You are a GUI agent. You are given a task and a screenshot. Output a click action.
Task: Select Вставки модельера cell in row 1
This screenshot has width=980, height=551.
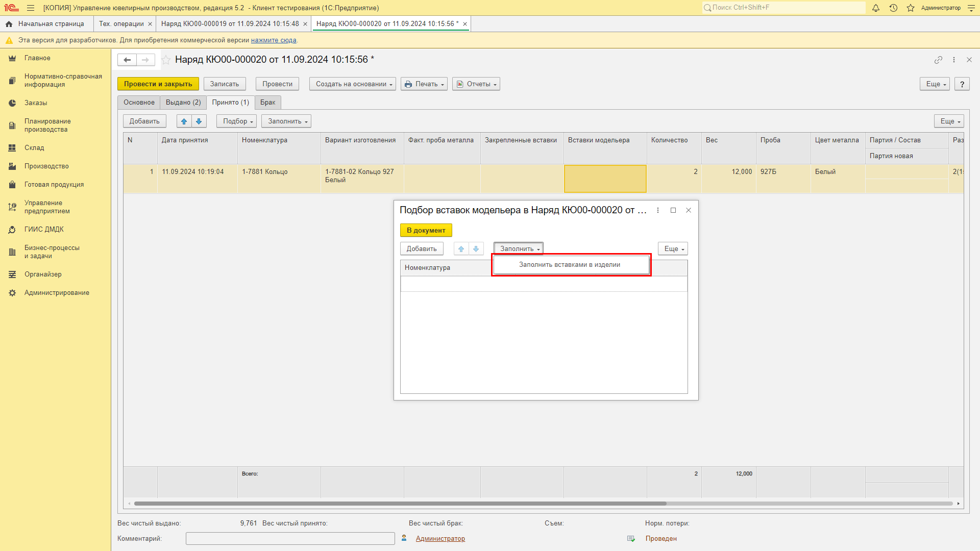click(x=605, y=179)
